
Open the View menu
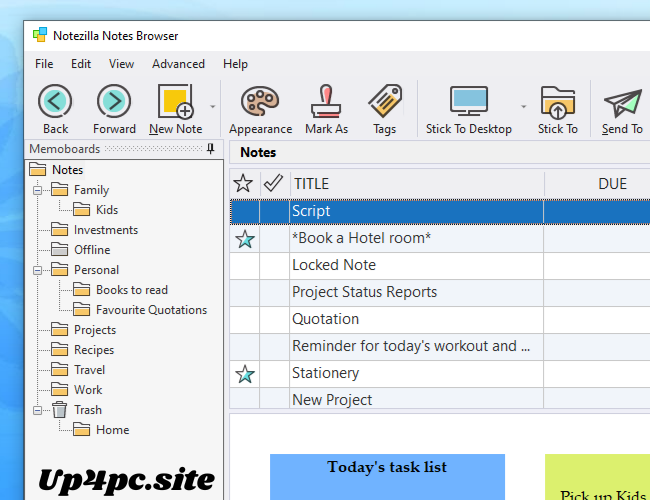121,64
